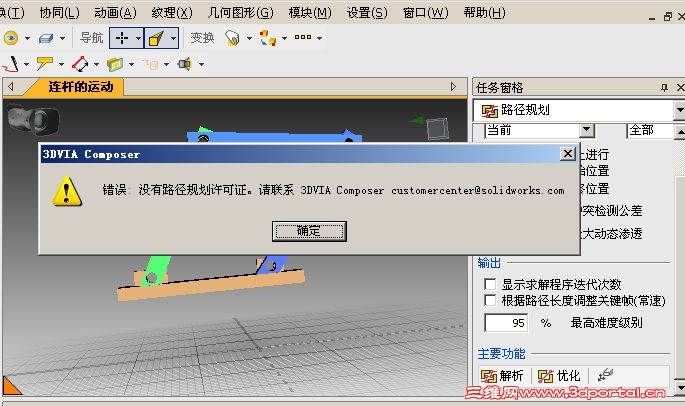Image resolution: width=685 pixels, height=406 pixels.
Task: Click the 输出 section heading
Action: (489, 263)
